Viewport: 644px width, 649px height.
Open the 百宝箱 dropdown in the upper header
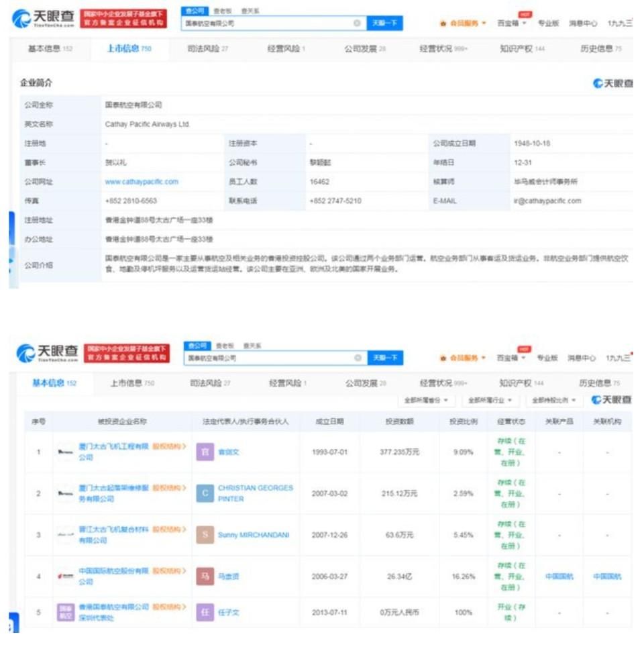coord(512,23)
